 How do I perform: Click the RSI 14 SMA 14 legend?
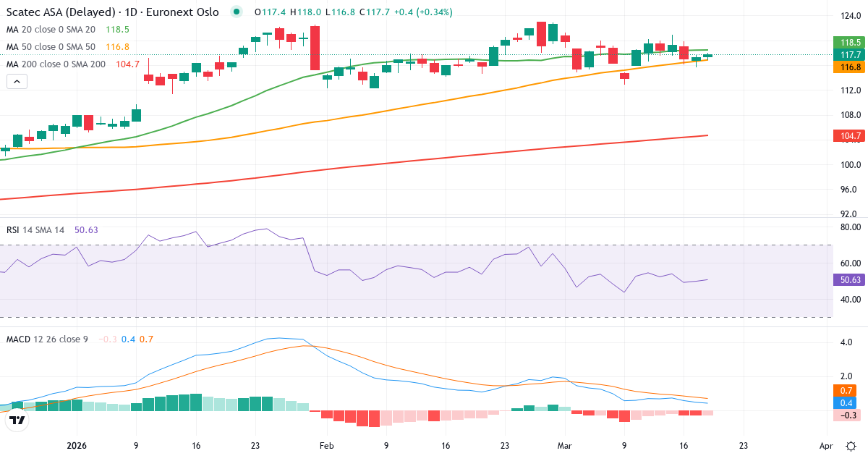[x=35, y=229]
